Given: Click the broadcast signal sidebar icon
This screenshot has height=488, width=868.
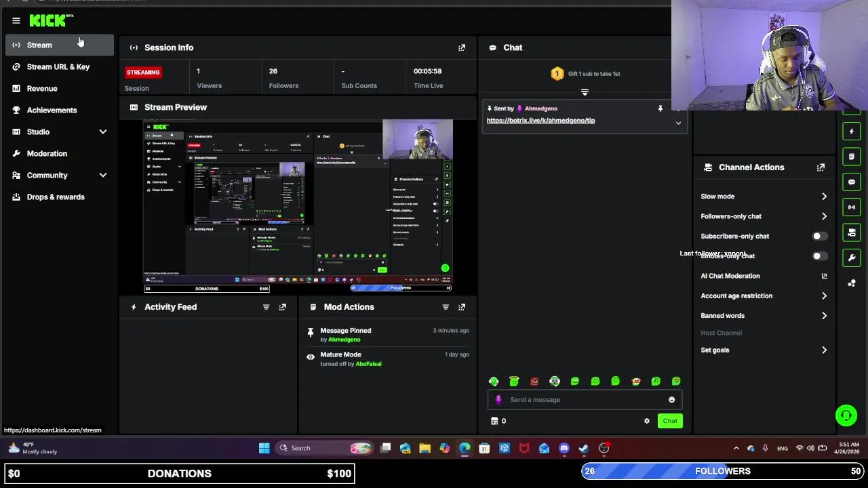Looking at the screenshot, I should tap(852, 207).
